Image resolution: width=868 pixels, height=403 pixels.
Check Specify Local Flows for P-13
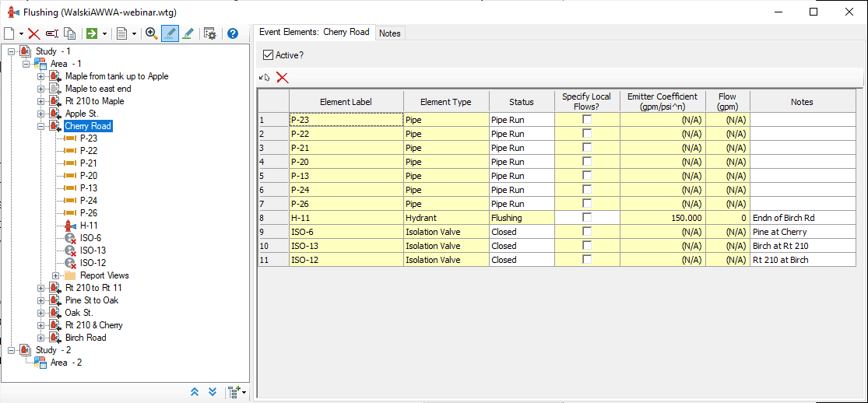[587, 176]
